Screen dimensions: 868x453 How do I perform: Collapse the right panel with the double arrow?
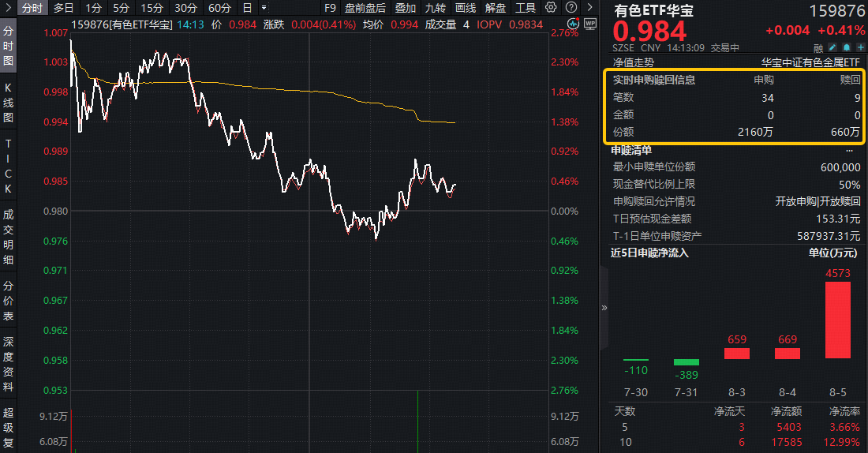point(604,307)
